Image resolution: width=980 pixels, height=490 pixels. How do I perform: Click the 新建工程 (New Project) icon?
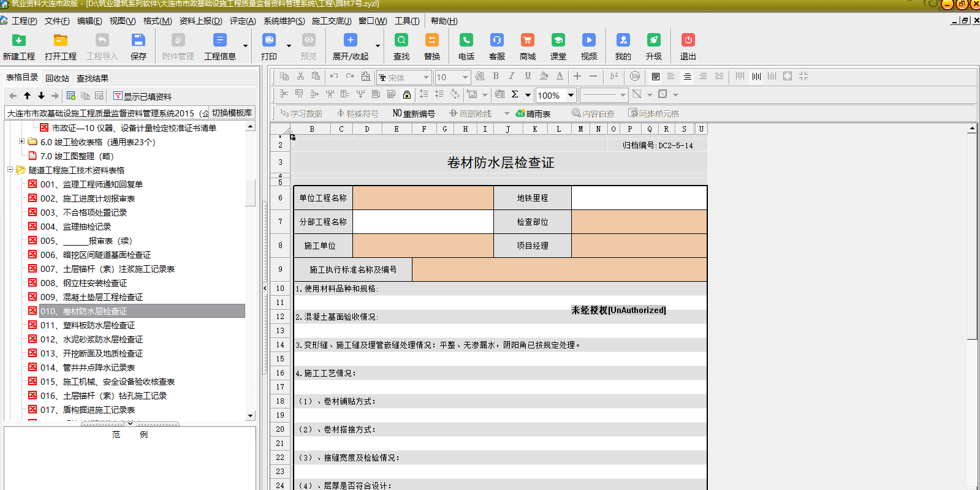(x=19, y=40)
